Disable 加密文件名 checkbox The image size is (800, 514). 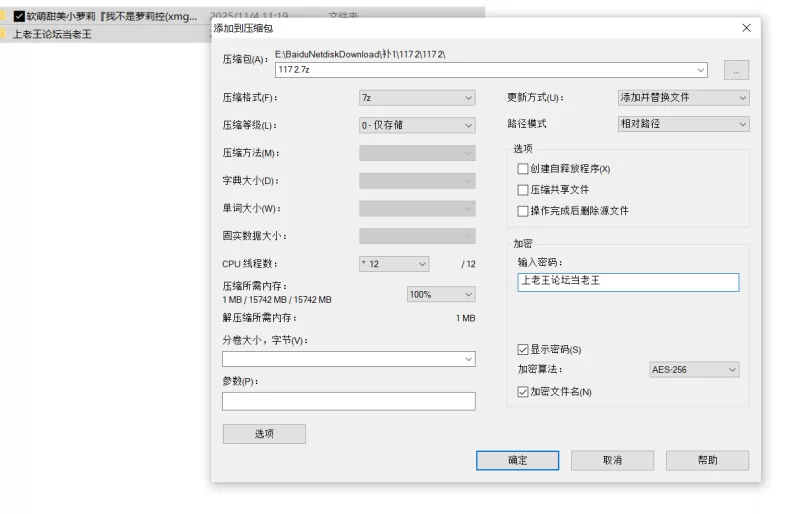[x=523, y=392]
